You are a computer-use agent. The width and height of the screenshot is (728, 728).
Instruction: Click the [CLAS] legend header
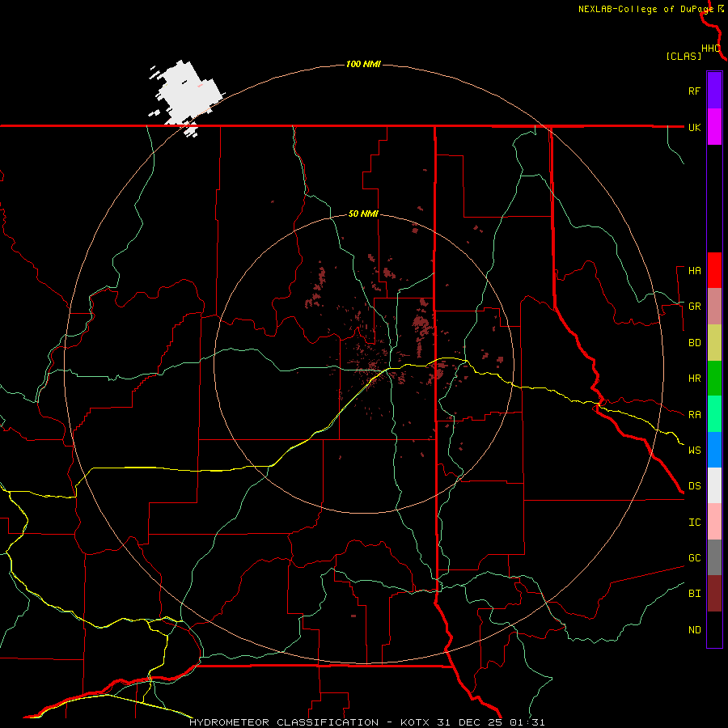point(684,56)
